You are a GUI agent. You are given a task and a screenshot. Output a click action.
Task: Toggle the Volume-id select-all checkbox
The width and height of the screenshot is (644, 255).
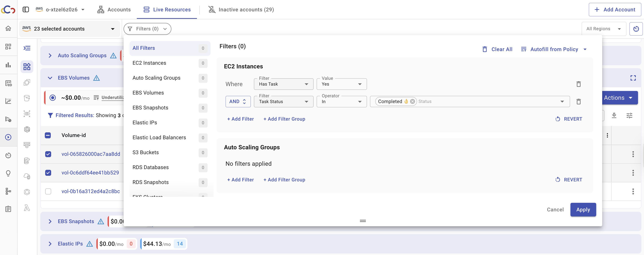(x=48, y=135)
